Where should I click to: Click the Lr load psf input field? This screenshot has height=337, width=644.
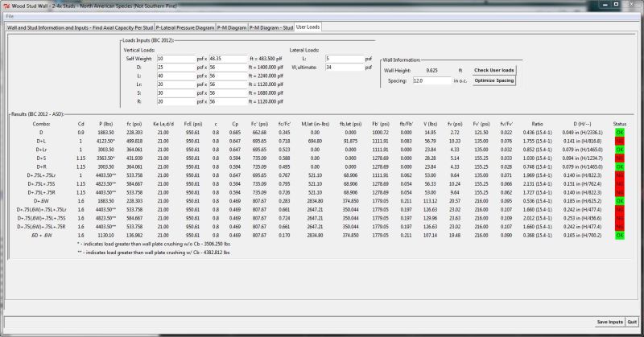coord(175,84)
